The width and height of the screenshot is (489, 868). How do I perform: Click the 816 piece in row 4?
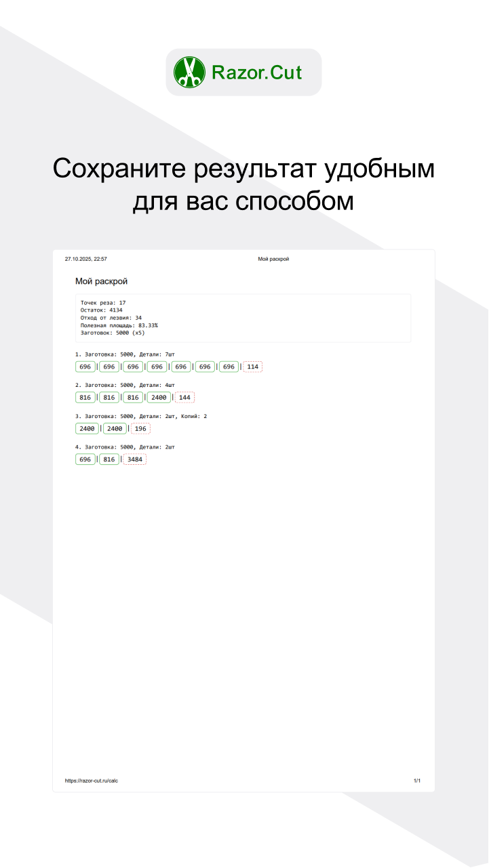tap(109, 459)
